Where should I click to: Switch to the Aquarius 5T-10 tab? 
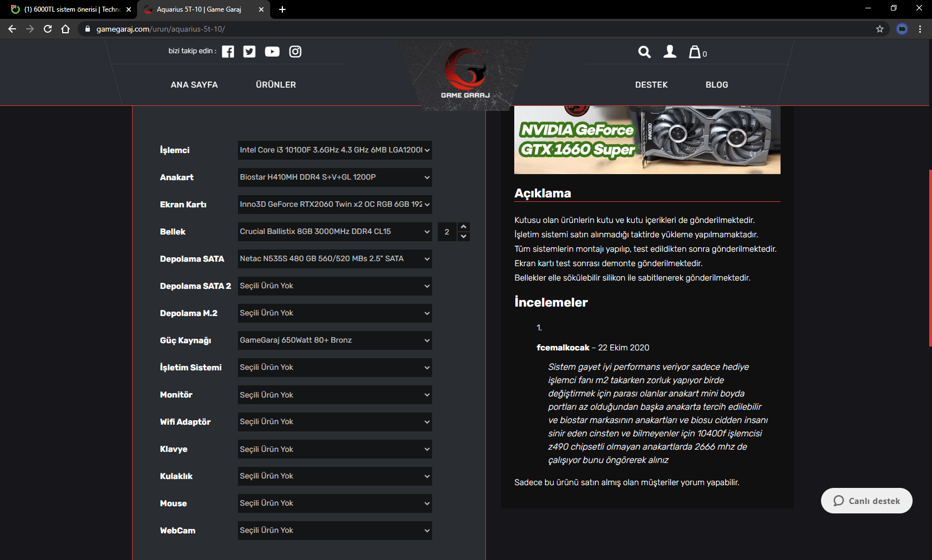click(204, 9)
